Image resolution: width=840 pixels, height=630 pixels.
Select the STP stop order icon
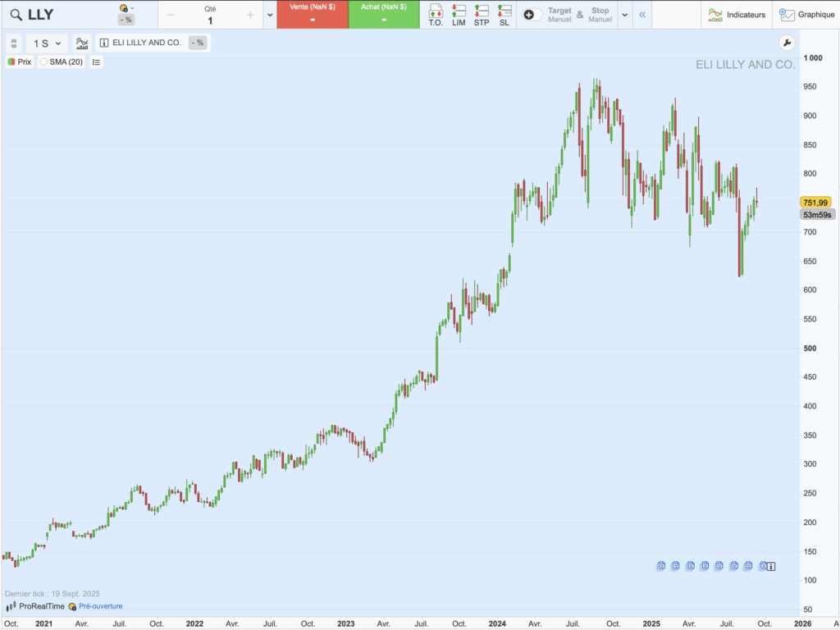pyautogui.click(x=481, y=13)
